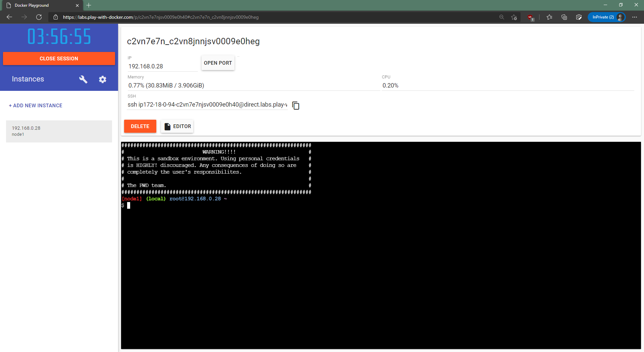Click the CPU usage value 0.20%
Screen dimensions: 644x352
click(x=390, y=85)
